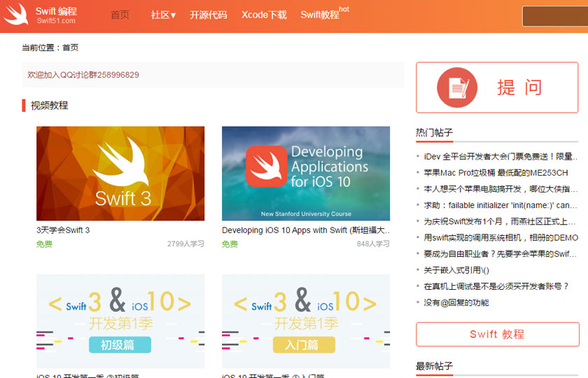Click the Swift51.com site name text
The image size is (588, 378).
pyautogui.click(x=56, y=21)
